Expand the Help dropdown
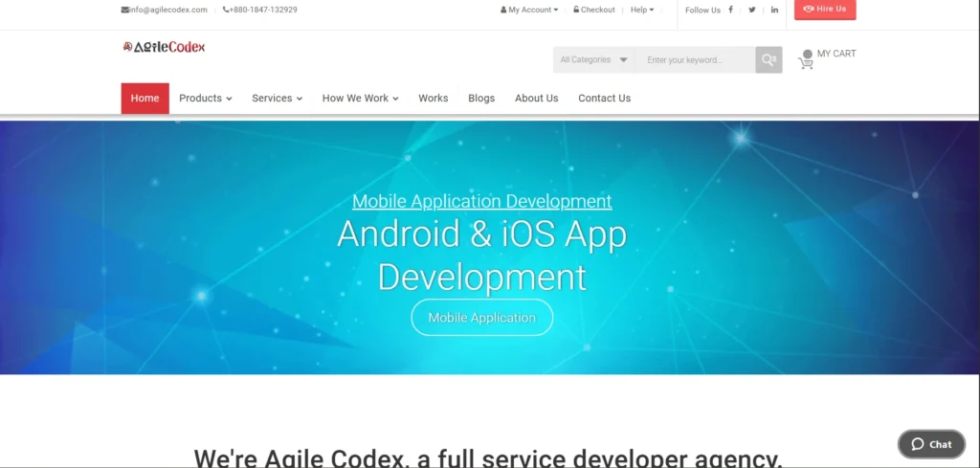The width and height of the screenshot is (980, 468). [642, 10]
